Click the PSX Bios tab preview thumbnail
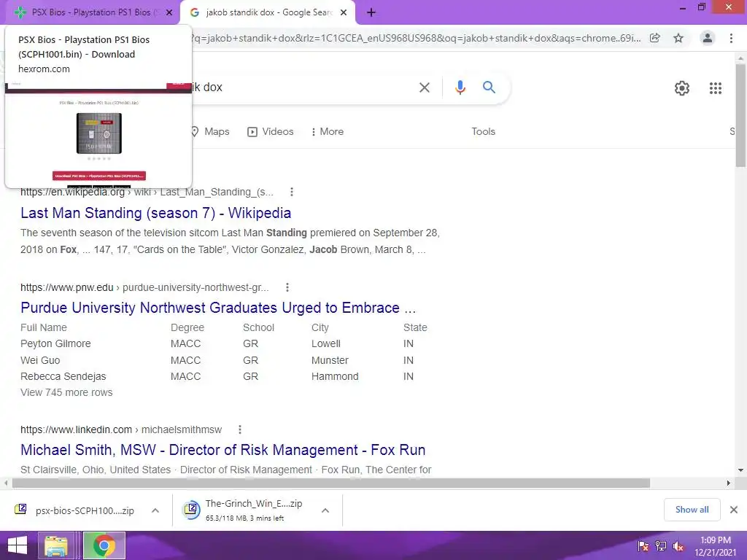Image resolution: width=747 pixels, height=560 pixels. point(98,135)
